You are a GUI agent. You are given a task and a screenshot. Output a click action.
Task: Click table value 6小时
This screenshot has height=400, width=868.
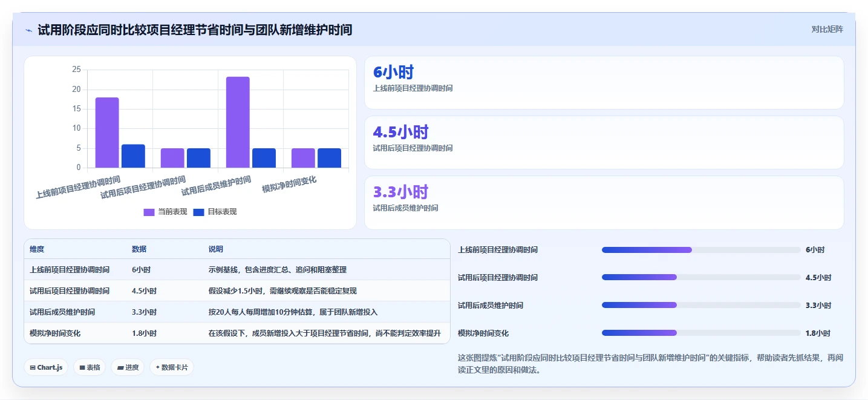[x=142, y=270]
